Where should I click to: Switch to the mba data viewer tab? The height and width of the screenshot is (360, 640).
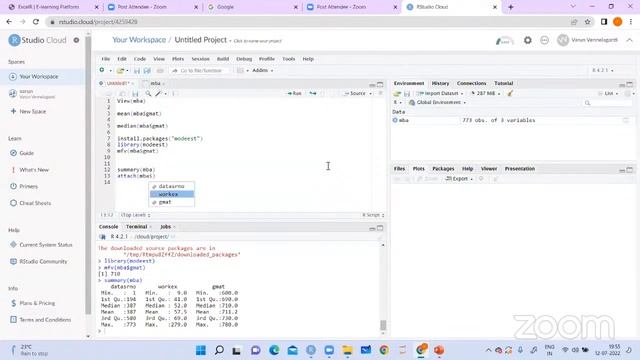(155, 83)
